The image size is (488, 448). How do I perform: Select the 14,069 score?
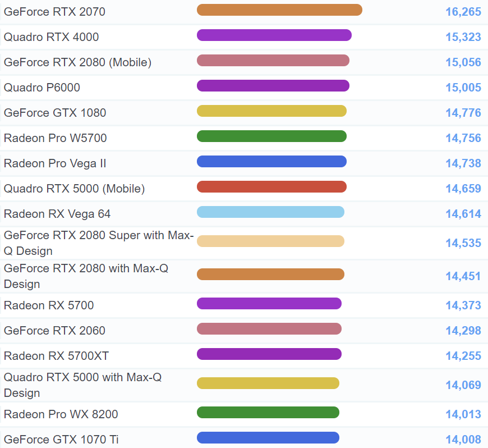click(463, 385)
